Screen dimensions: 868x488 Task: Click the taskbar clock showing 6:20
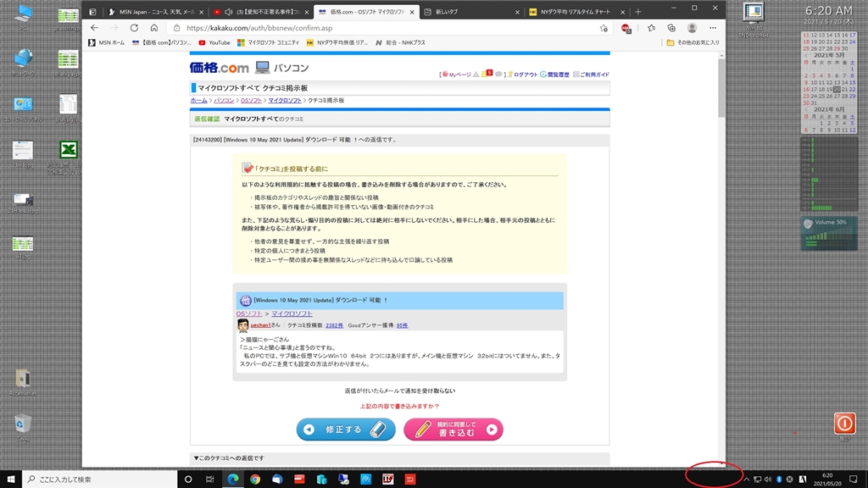click(827, 480)
